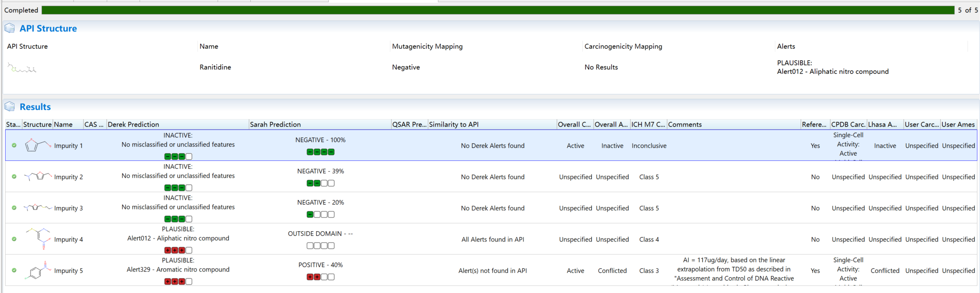
Task: Open the Impurity 1 structure thumbnail
Action: pos(37,145)
